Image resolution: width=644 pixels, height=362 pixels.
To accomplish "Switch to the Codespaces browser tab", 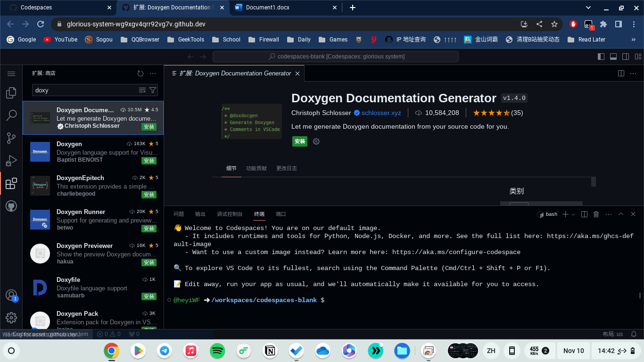I will pos(58,8).
